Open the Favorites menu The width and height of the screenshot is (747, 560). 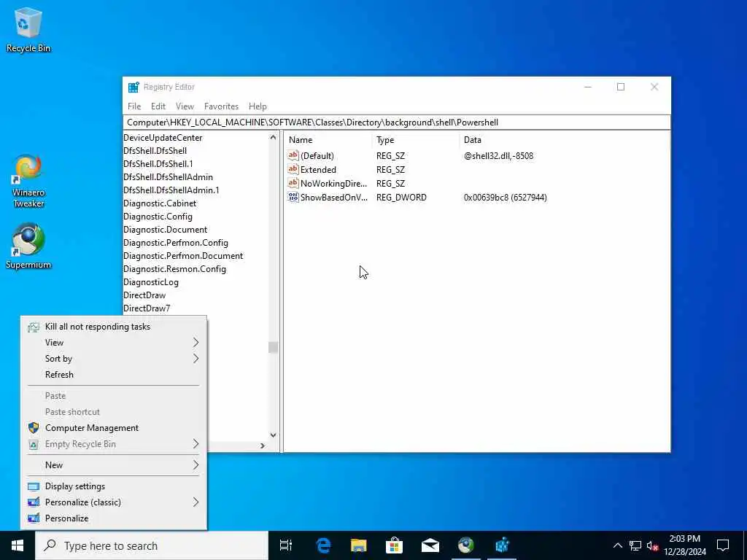click(221, 106)
